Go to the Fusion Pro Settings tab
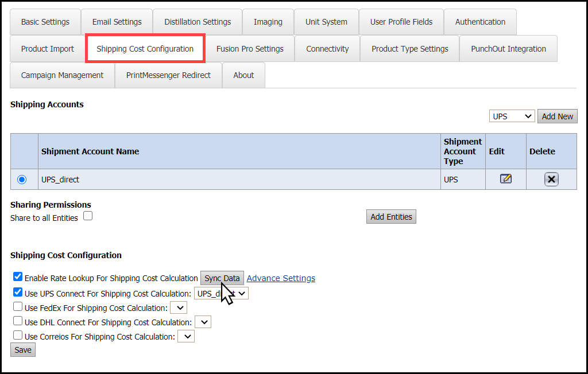This screenshot has height=374, width=588. coord(250,49)
